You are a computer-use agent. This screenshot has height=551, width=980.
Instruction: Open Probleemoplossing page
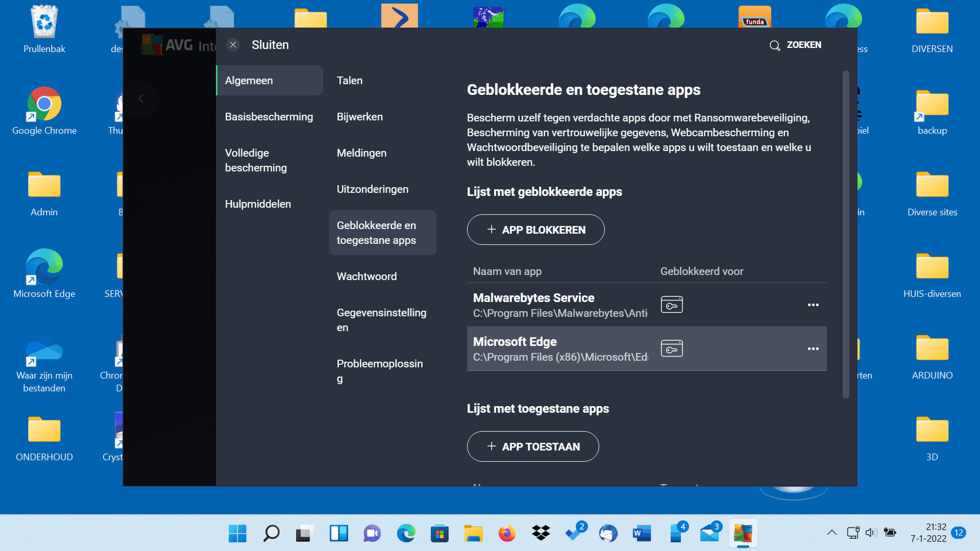tap(380, 371)
